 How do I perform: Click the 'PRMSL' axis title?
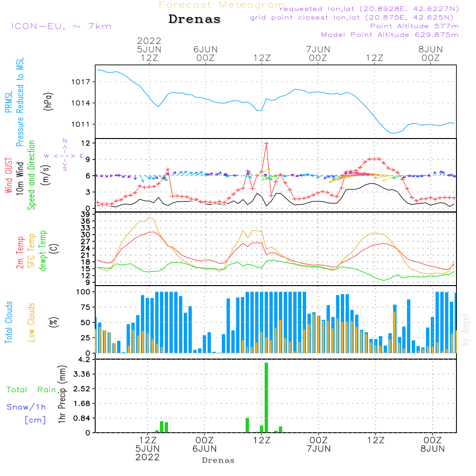tap(9, 101)
